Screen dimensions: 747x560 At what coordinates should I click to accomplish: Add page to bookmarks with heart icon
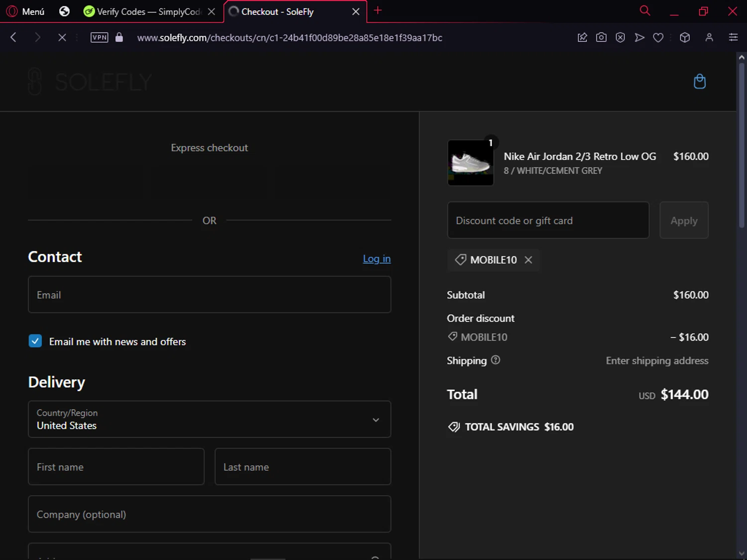tap(658, 37)
